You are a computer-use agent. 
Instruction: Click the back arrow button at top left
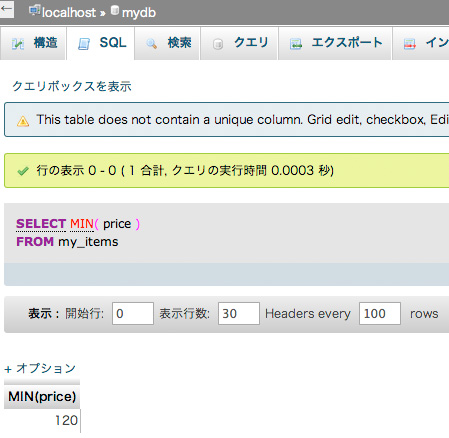[x=6, y=9]
